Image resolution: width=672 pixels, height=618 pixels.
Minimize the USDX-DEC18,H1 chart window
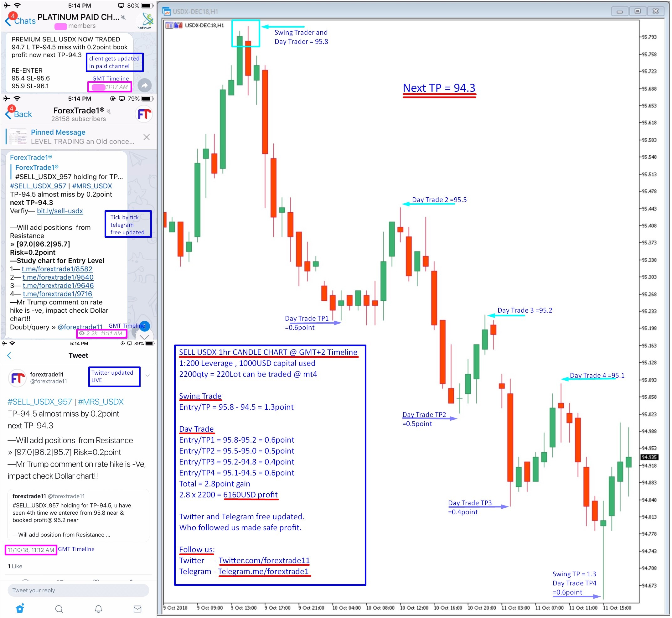pos(619,11)
